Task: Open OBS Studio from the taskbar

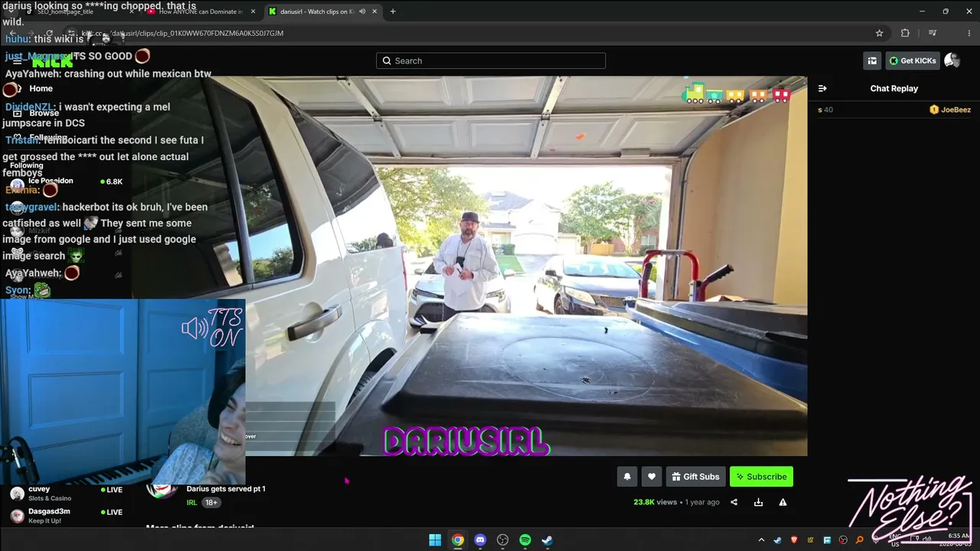Action: tap(502, 540)
